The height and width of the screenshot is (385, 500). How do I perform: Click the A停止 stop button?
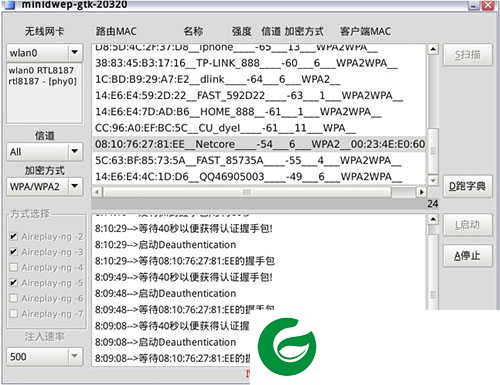pos(467,256)
